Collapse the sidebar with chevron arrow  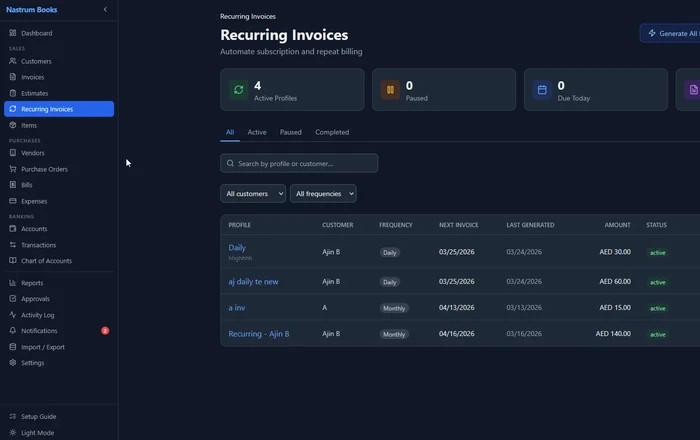point(105,9)
